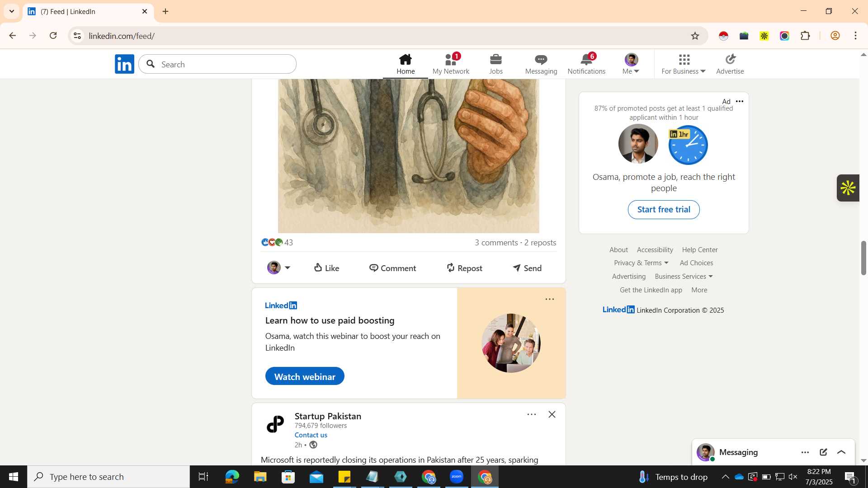
Task: Open the Home tab
Action: tap(406, 64)
